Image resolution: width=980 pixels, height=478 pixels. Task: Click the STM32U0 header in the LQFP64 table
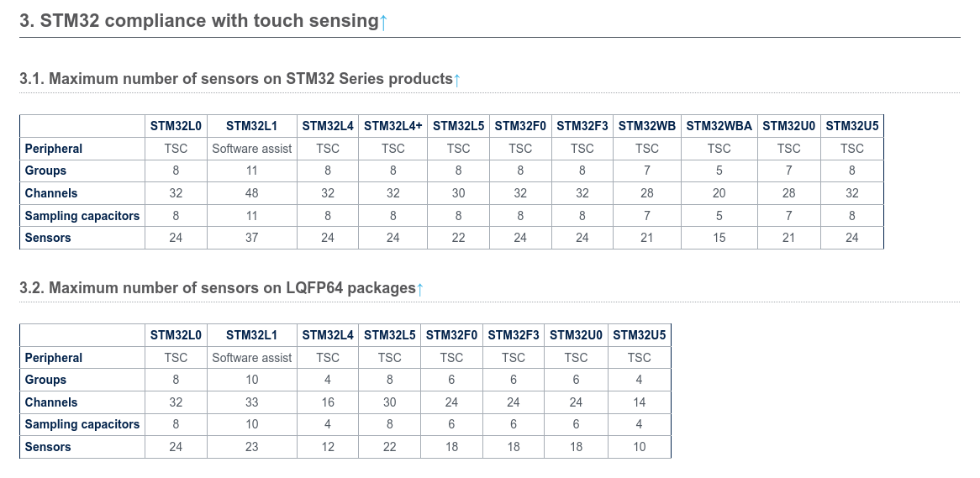pyautogui.click(x=576, y=335)
